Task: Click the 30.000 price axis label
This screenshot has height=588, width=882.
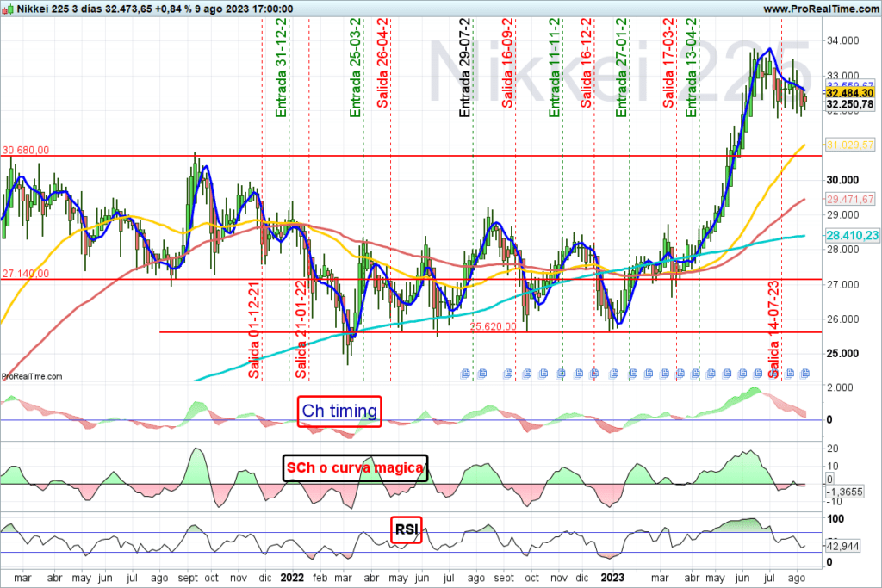Action: pos(842,180)
